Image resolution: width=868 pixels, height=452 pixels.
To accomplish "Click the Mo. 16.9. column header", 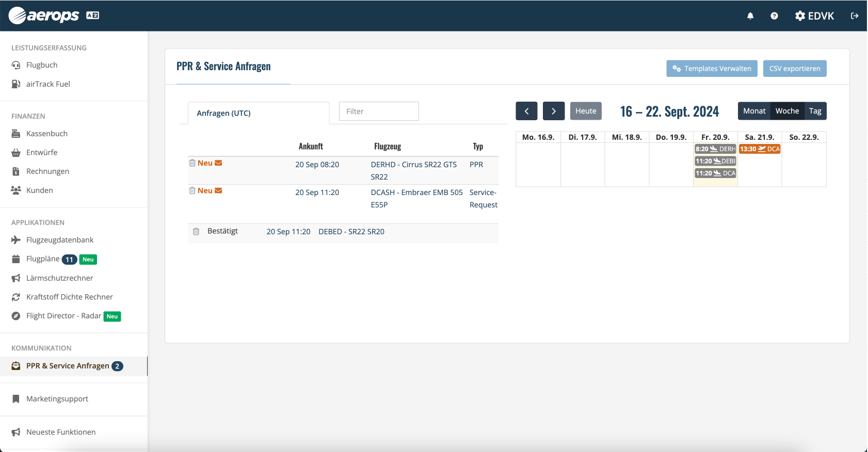I will [538, 137].
